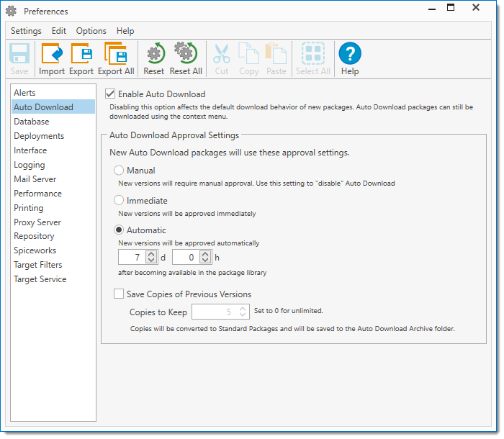This screenshot has width=504, height=439.
Task: Open the Mail Server preferences page
Action: [x=35, y=179]
